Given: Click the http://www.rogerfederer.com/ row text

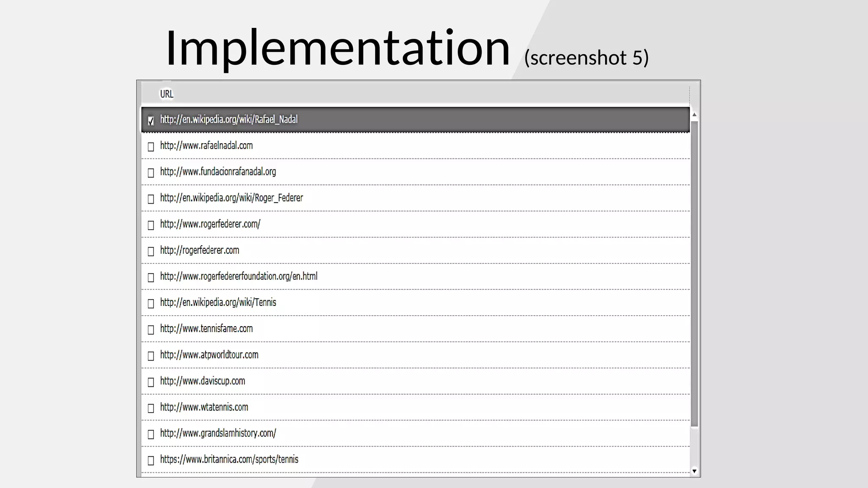Looking at the screenshot, I should click(x=210, y=224).
